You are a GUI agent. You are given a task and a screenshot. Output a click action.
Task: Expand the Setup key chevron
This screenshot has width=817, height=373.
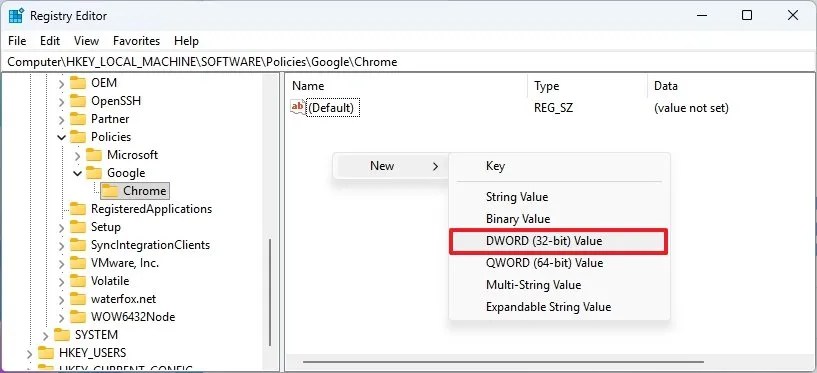61,228
